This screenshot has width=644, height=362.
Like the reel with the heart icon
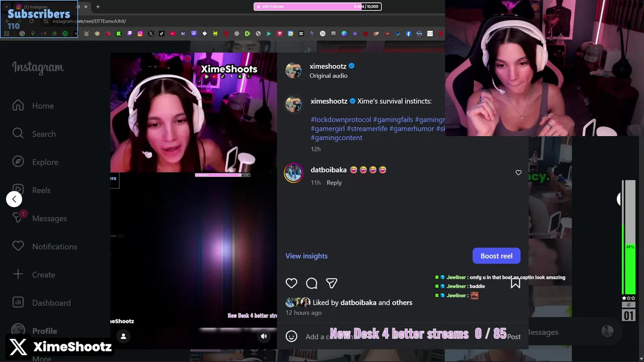[x=291, y=283]
